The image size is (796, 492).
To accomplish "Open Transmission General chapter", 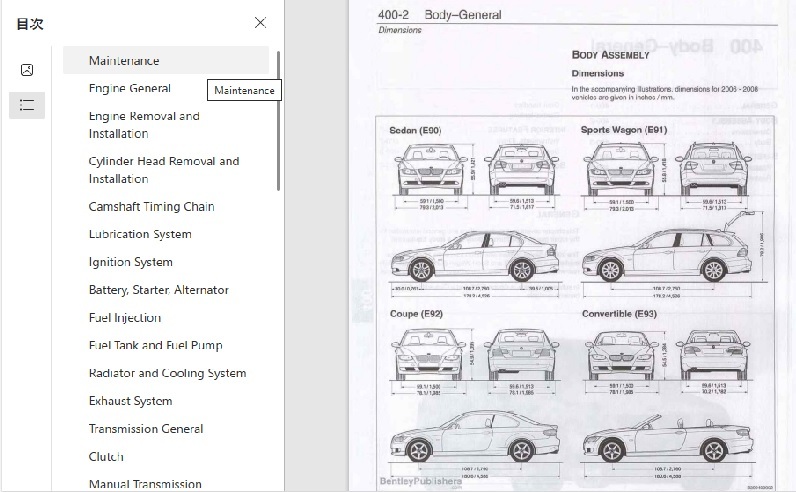I will click(x=146, y=429).
